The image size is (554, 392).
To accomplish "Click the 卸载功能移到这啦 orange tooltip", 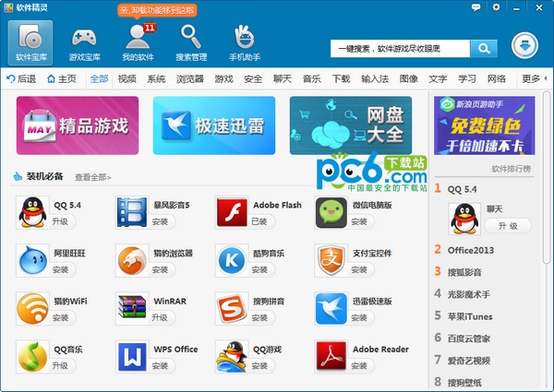I will click(x=157, y=10).
